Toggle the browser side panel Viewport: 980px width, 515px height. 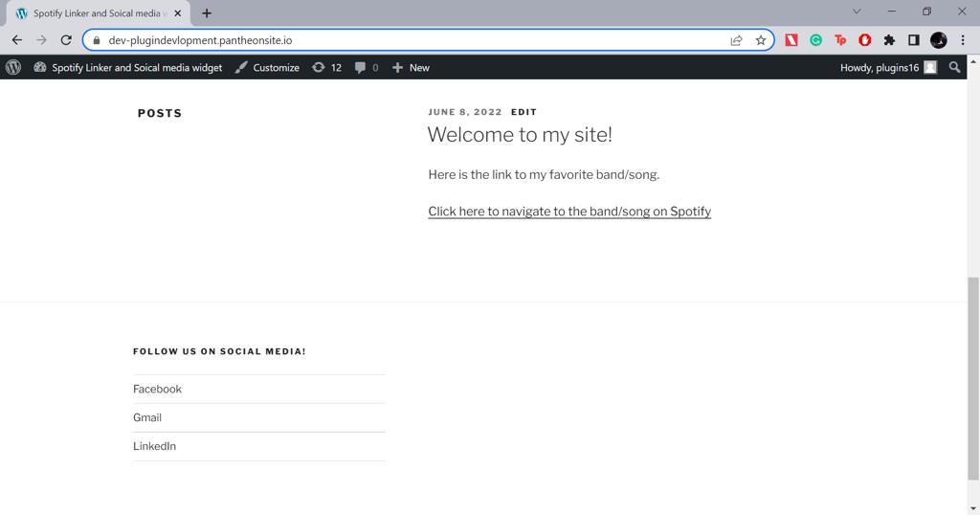point(913,40)
